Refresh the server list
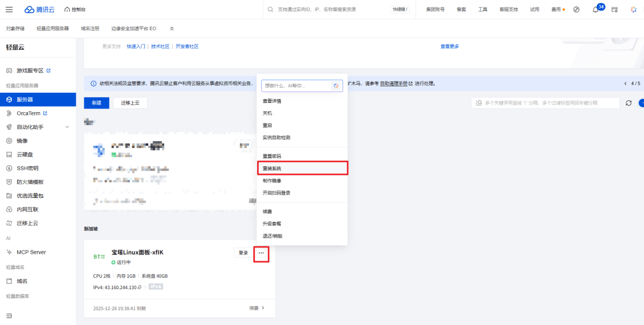Screen dimensions: 644x325 click(x=628, y=103)
